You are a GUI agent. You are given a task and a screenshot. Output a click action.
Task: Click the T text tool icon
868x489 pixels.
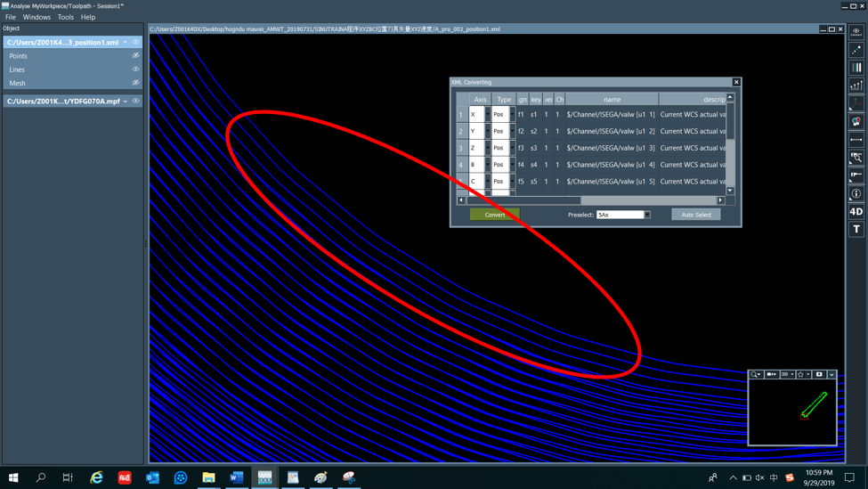[x=856, y=229]
